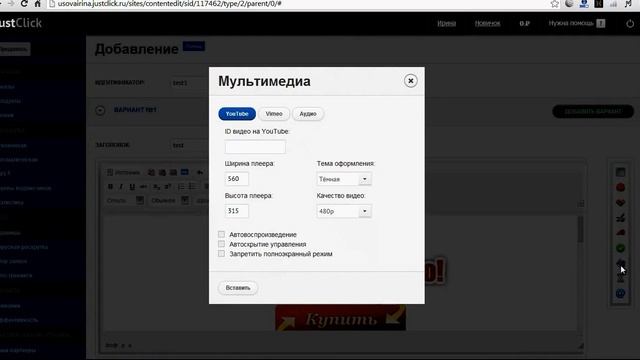The image size is (640, 360).
Task: Open the Обычное format dropdown in editor
Action: [169, 200]
